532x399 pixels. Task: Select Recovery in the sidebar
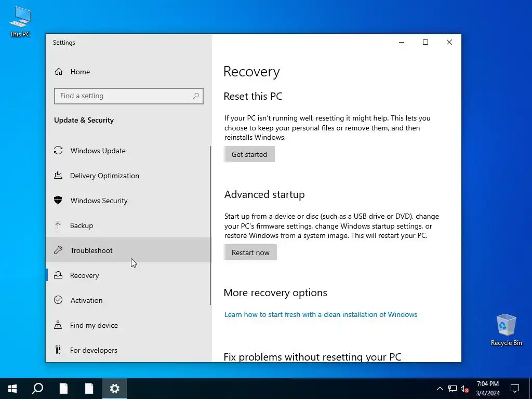pyautogui.click(x=128, y=275)
